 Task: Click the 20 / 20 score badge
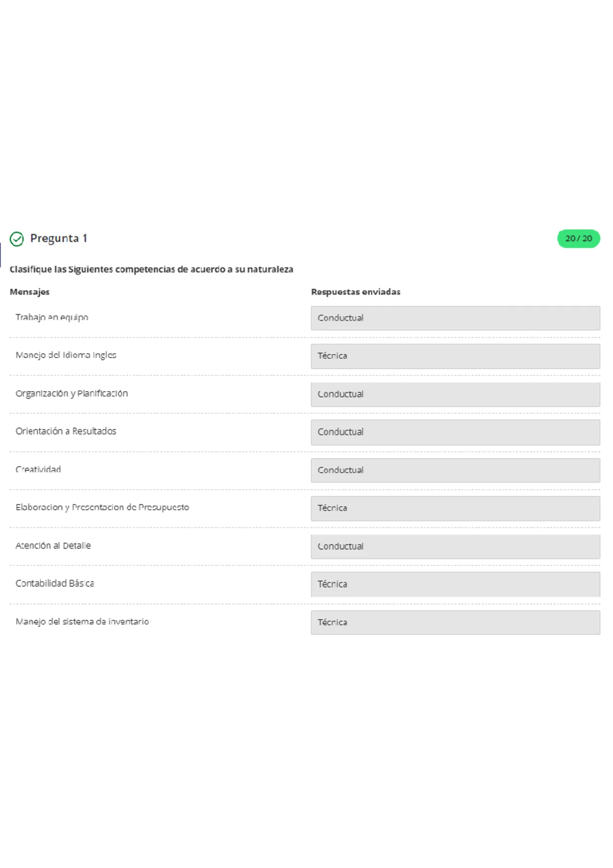coord(578,239)
